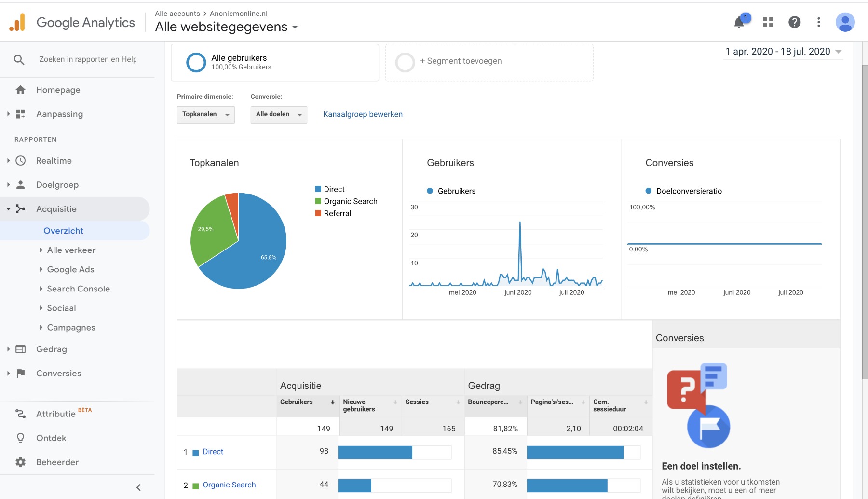This screenshot has width=868, height=499.
Task: Open the Doelgroep reports section
Action: click(x=57, y=184)
